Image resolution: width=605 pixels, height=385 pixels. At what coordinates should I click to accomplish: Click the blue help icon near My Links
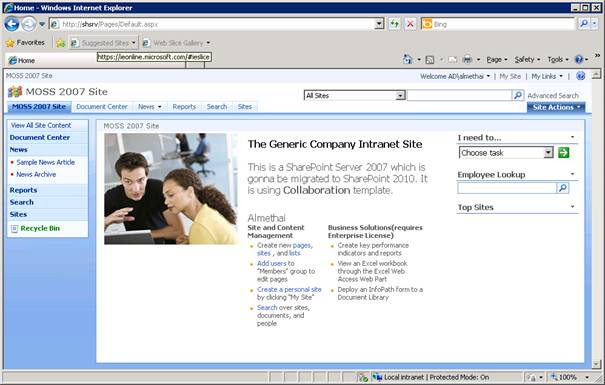(581, 76)
